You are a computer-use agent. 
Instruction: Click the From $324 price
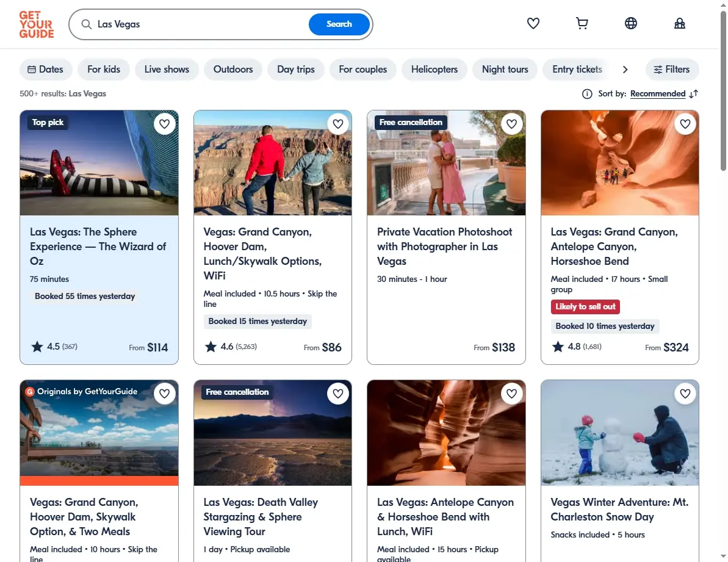coord(667,347)
